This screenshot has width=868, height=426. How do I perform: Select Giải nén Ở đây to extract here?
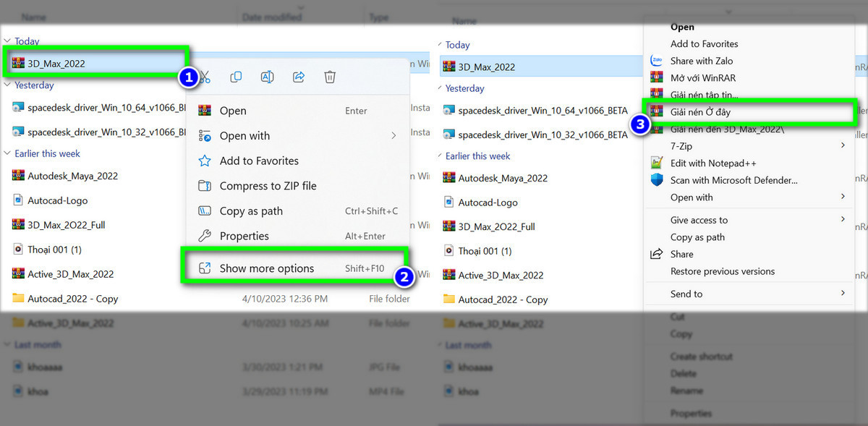pyautogui.click(x=750, y=113)
